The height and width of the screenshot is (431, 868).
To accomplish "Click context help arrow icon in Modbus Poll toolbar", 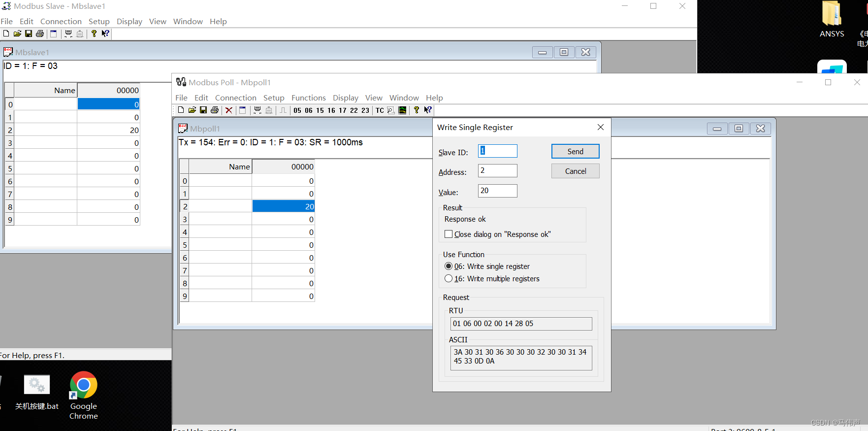I will coord(428,110).
